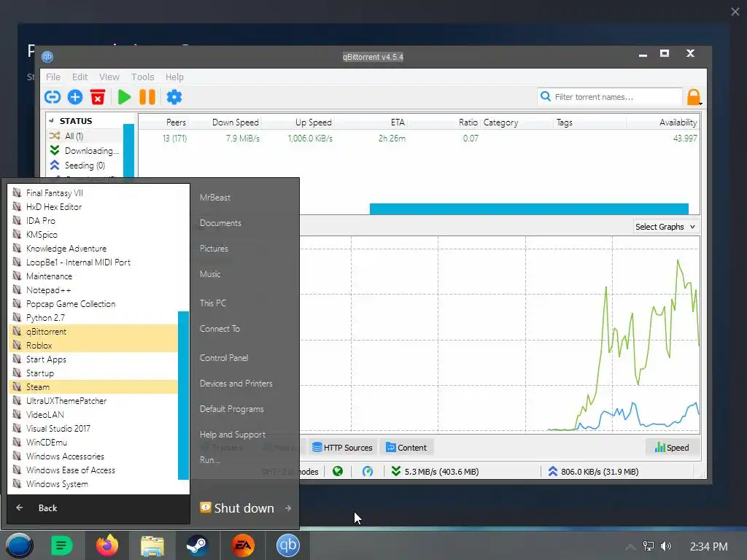Click the Start orb on the taskbar
This screenshot has width=747, height=560.
(x=19, y=545)
